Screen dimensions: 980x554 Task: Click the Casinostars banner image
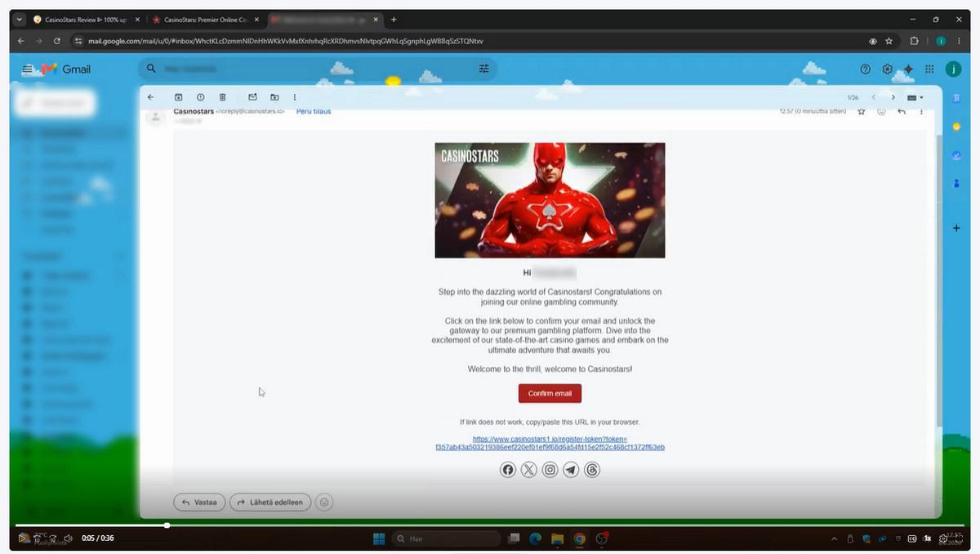pyautogui.click(x=550, y=200)
